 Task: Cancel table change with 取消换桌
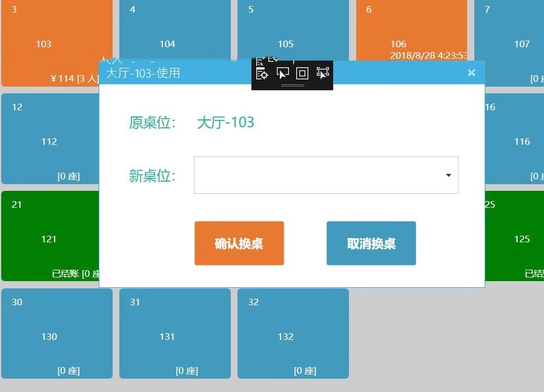pyautogui.click(x=371, y=243)
